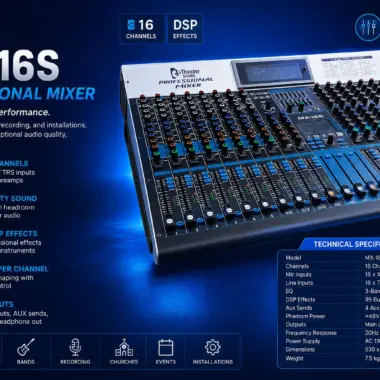Viewport: 380px width, 380px height.
Task: Click the Weight row label
Action: point(294,358)
